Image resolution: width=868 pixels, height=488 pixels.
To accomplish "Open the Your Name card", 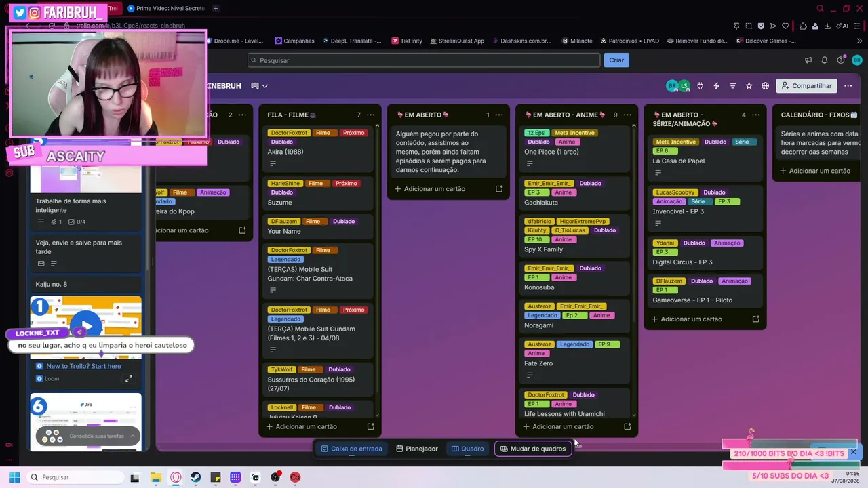I will pyautogui.click(x=319, y=227).
